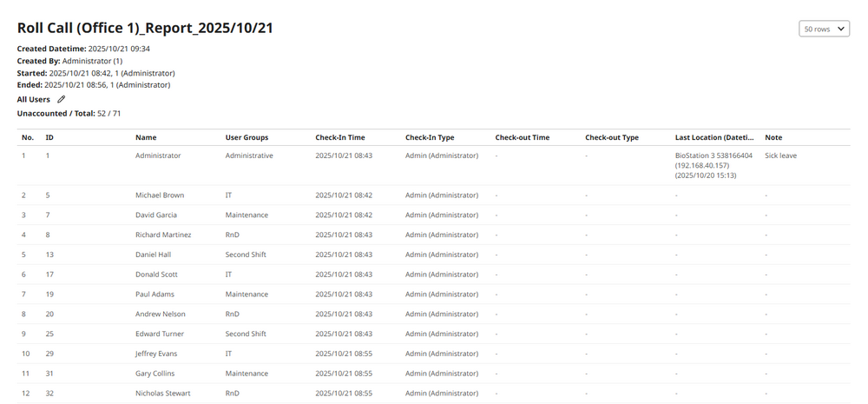Click the Note column header
868x404 pixels.
(x=773, y=137)
